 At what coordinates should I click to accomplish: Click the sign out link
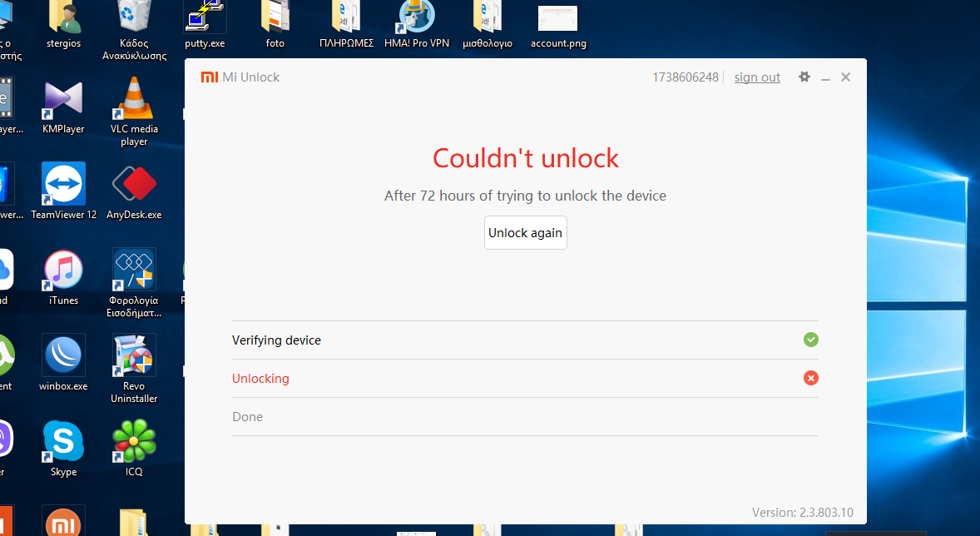click(757, 77)
